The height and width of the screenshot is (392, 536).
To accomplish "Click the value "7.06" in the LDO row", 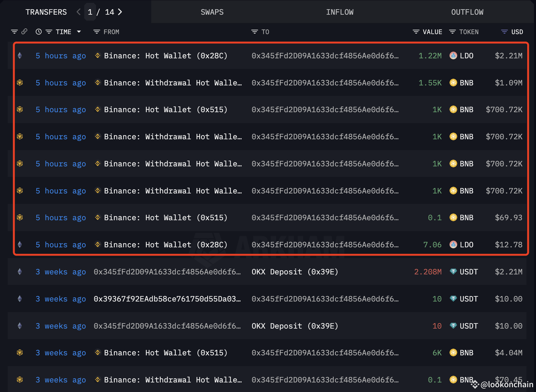I will coord(432,245).
